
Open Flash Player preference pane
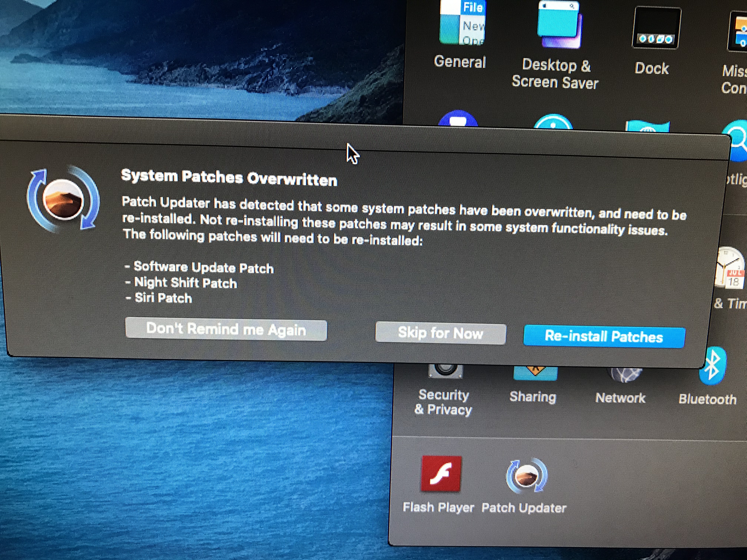441,474
